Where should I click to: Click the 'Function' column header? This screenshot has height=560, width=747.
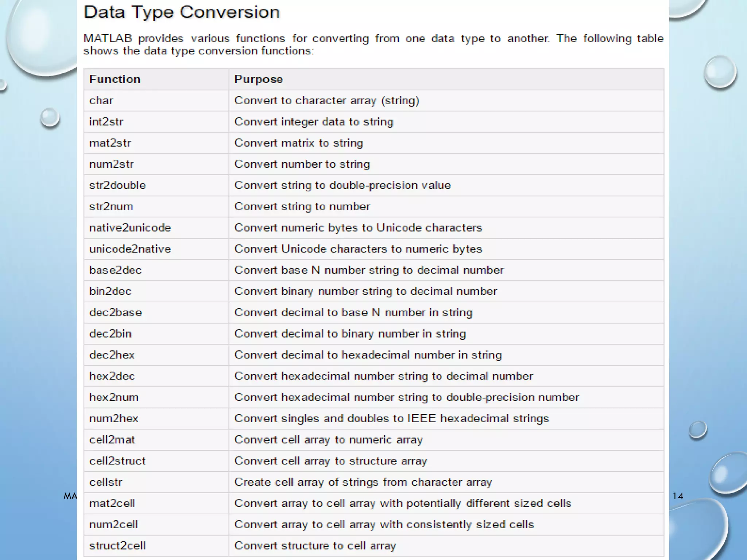(115, 79)
